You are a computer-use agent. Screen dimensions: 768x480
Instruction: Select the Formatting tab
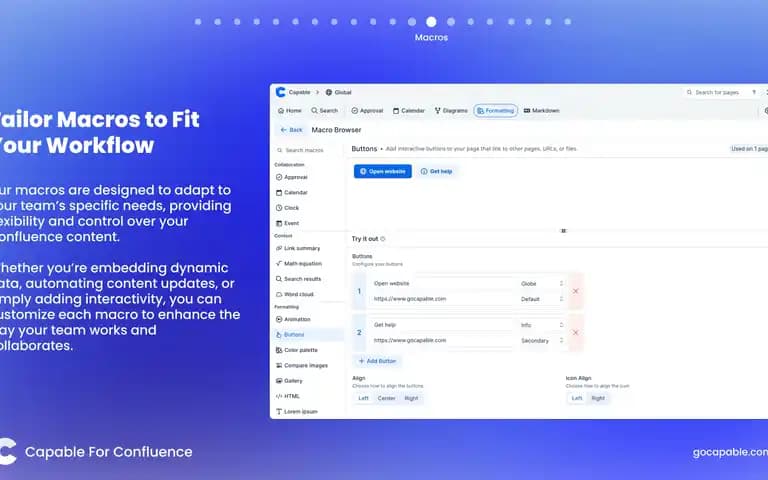click(x=496, y=111)
